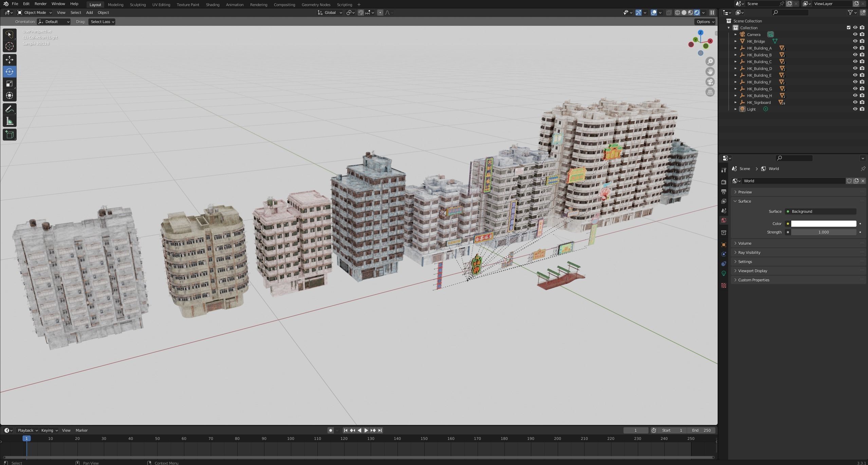The width and height of the screenshot is (868, 465).
Task: Open the timeline Marker menu
Action: coord(81,430)
